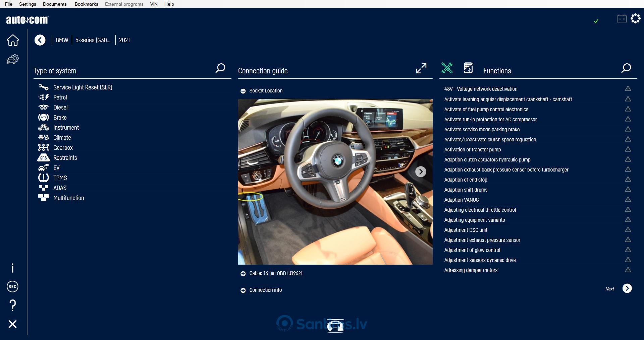Select Adressing damper motors function
This screenshot has width=644, height=340.
click(x=471, y=270)
